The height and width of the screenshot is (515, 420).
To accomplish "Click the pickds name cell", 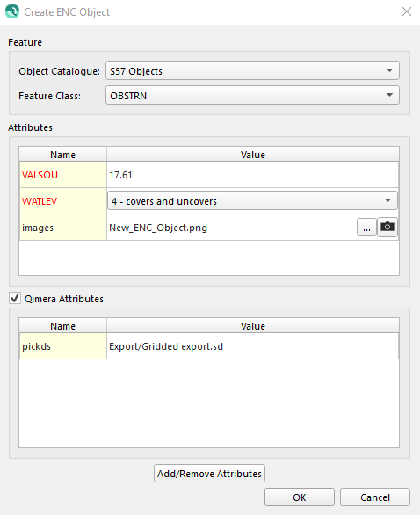I will tap(63, 346).
